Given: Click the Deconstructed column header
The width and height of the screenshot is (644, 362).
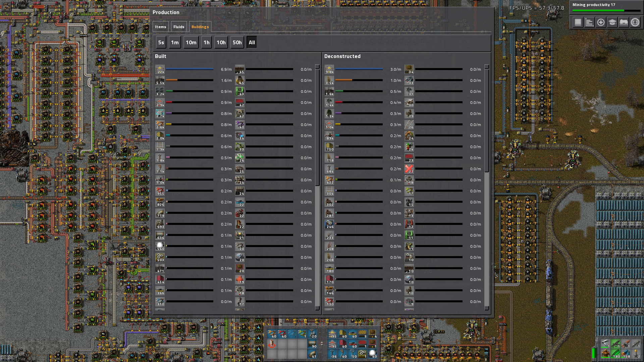Looking at the screenshot, I should tap(342, 56).
